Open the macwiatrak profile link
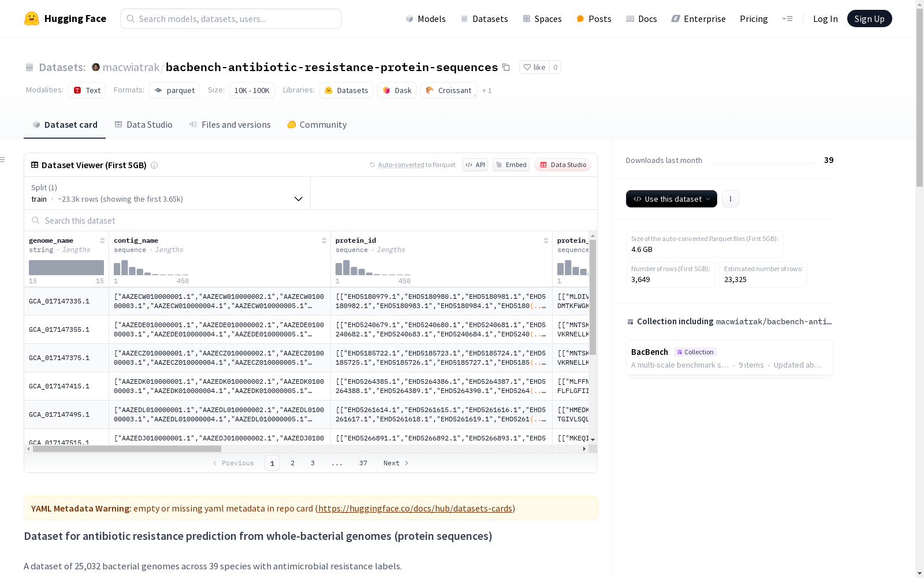924x578 pixels. [131, 67]
